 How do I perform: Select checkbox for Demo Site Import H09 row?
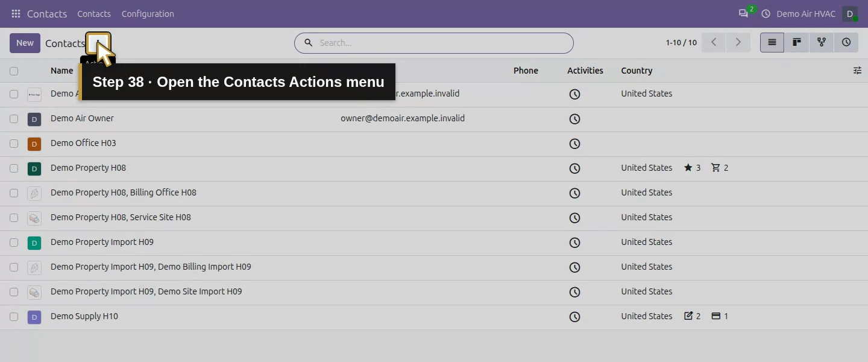(14, 292)
